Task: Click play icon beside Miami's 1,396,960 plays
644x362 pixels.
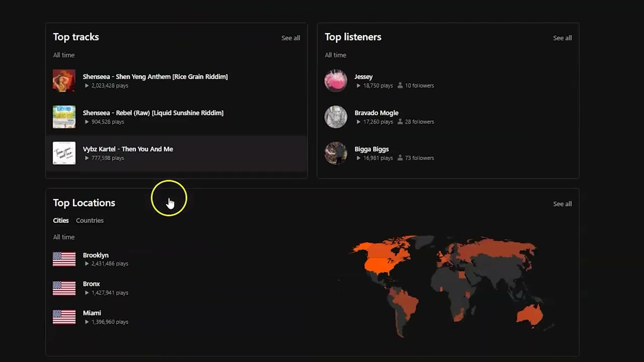Action: 87,322
